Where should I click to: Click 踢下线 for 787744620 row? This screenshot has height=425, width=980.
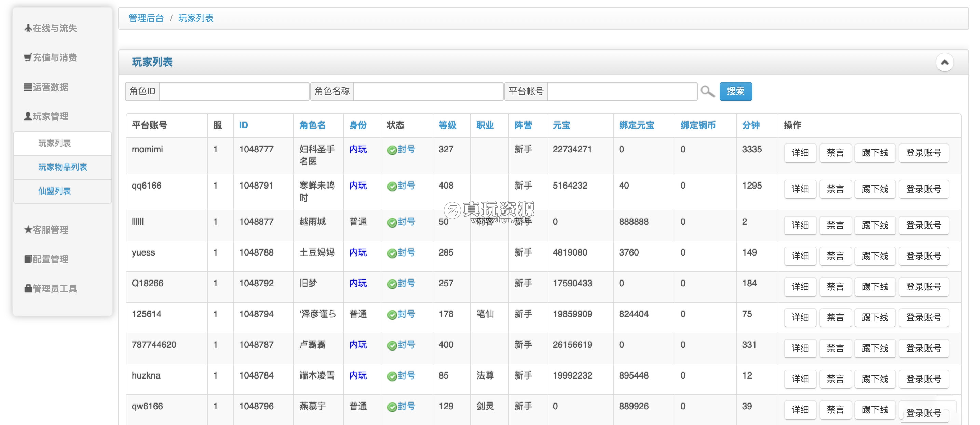(x=875, y=348)
